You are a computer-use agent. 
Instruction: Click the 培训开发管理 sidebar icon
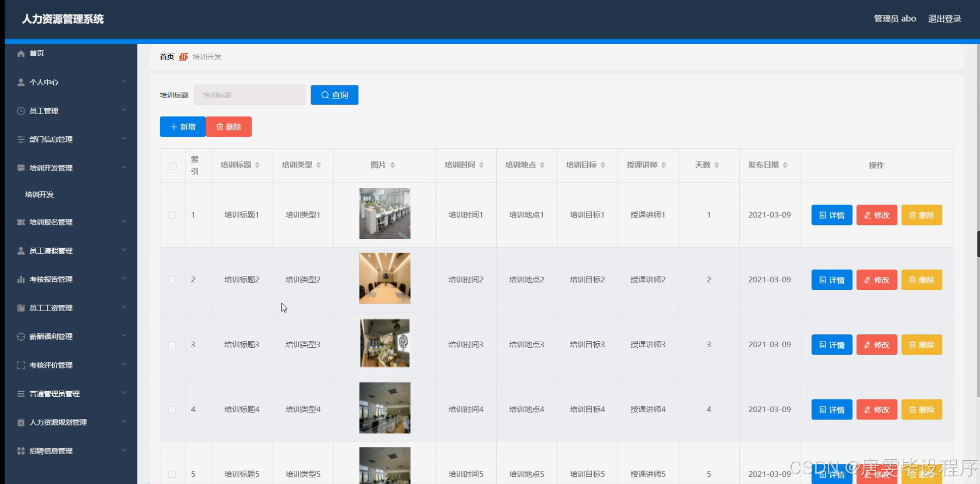click(21, 168)
